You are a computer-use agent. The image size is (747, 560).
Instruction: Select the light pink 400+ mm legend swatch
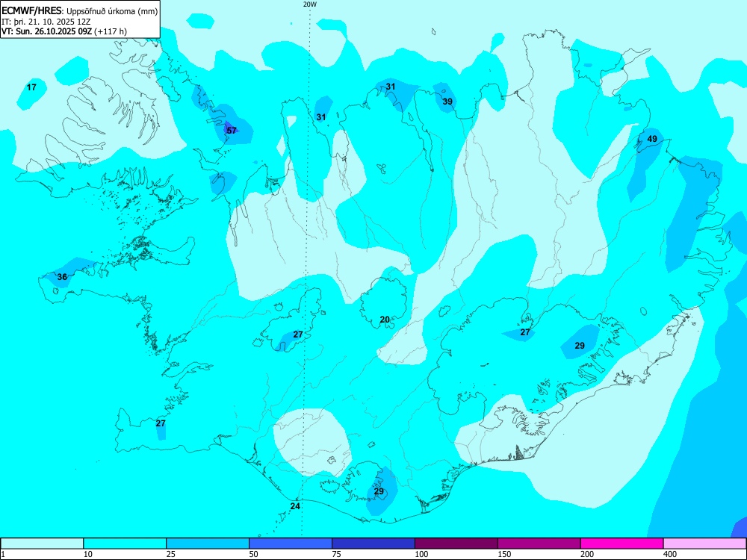click(705, 544)
